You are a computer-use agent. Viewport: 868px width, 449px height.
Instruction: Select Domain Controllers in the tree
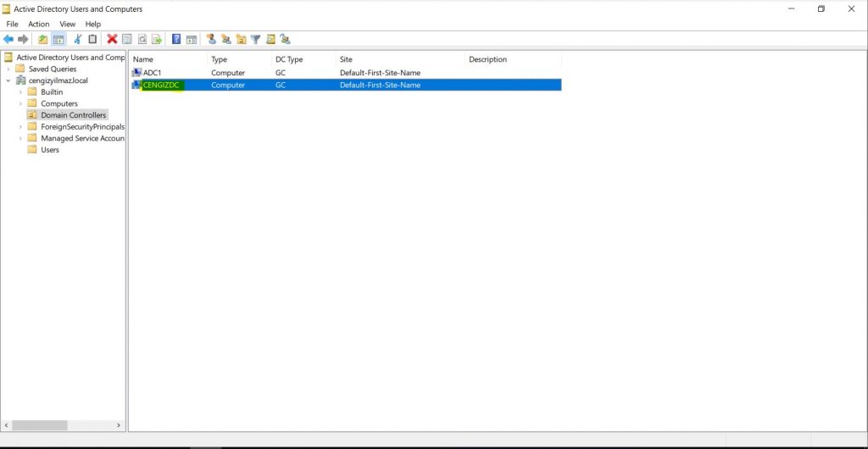pyautogui.click(x=73, y=115)
